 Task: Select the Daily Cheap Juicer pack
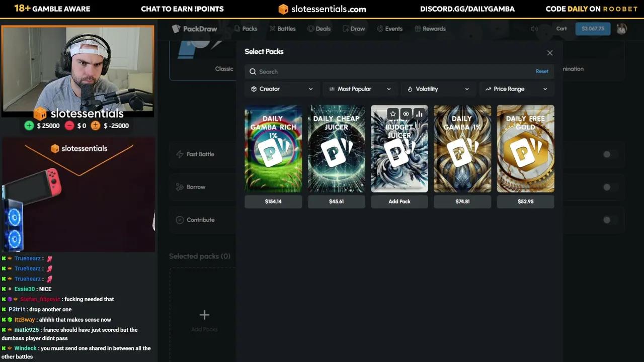(337, 149)
